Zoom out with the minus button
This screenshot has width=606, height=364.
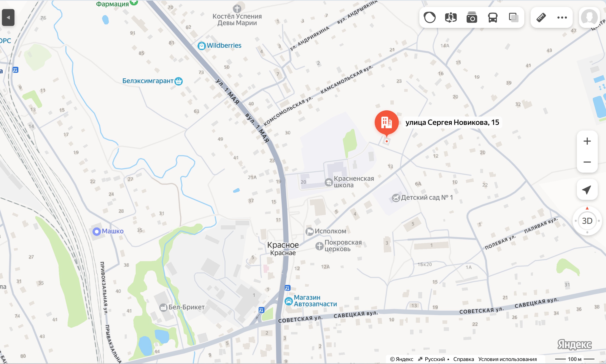[x=587, y=162]
